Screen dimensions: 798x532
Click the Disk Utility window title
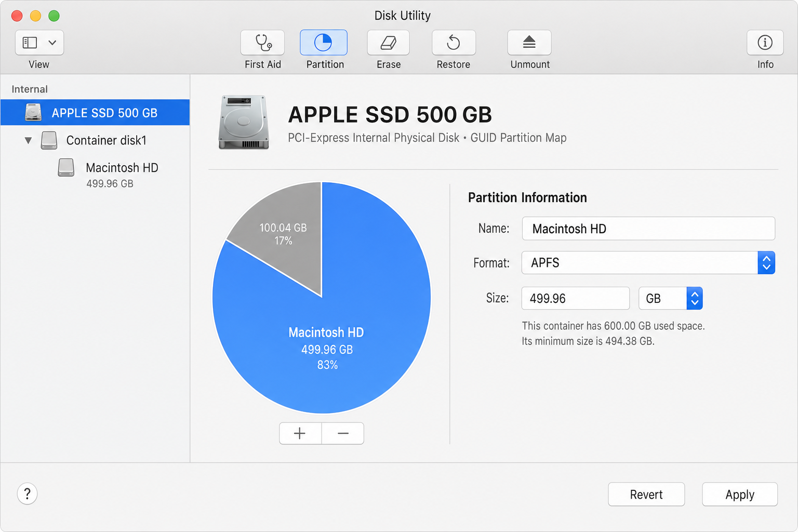point(403,16)
